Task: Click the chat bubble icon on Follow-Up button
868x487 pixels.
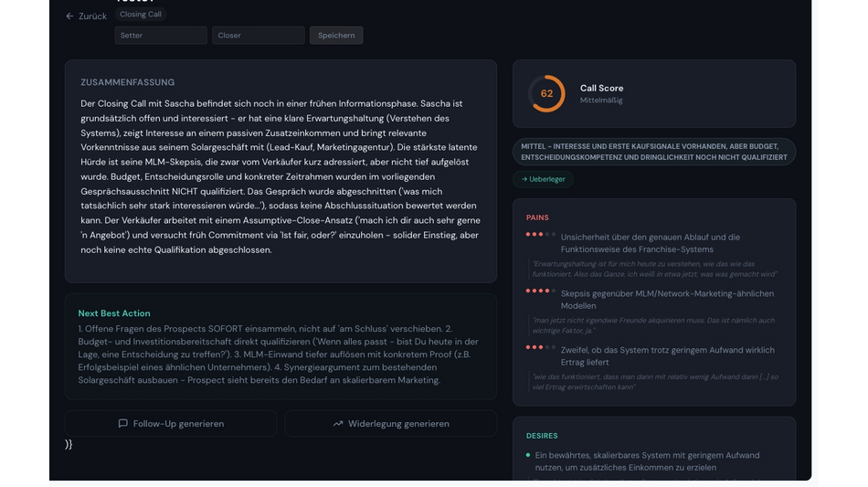Action: 123,424
